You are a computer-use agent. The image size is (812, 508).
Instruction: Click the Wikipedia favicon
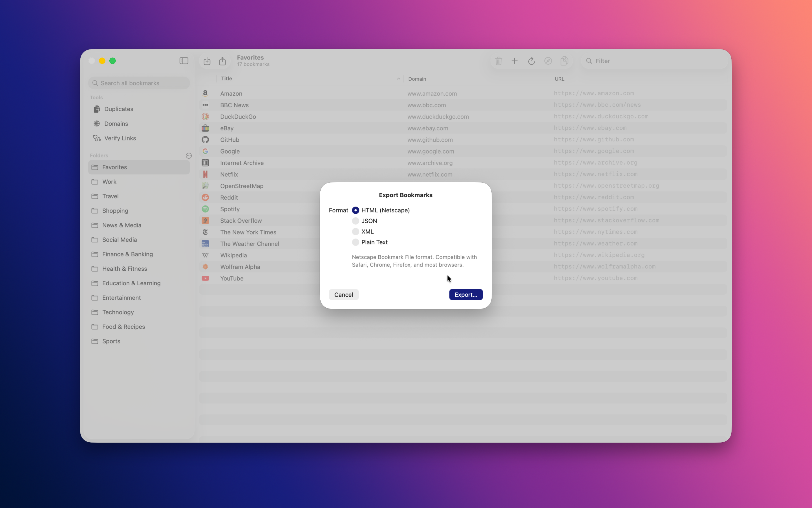click(205, 255)
